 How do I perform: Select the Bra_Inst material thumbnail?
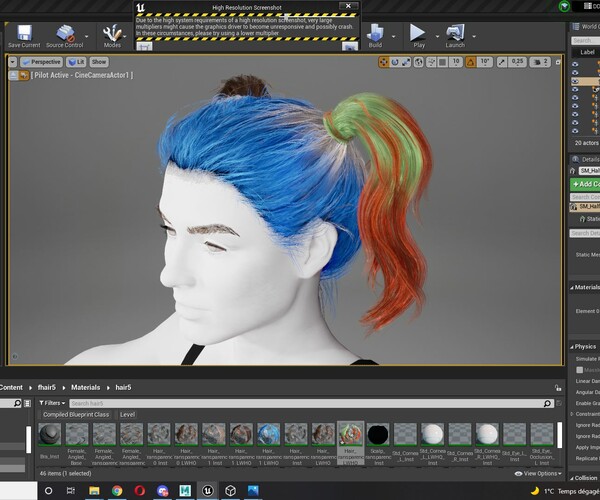50,434
